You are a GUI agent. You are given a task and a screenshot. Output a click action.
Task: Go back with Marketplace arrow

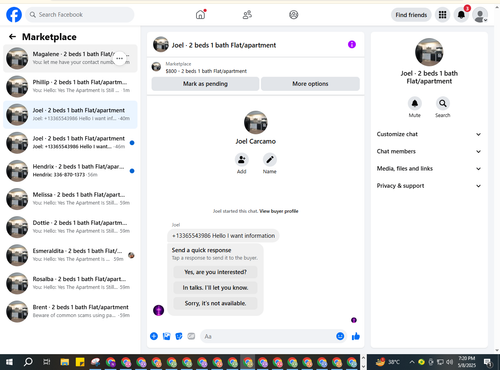(13, 37)
